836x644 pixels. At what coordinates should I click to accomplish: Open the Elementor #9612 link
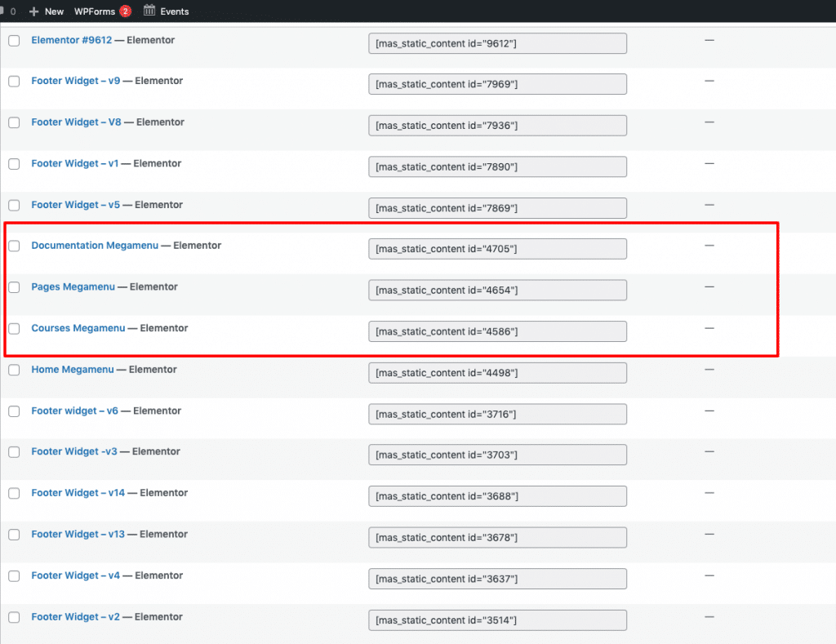point(72,40)
